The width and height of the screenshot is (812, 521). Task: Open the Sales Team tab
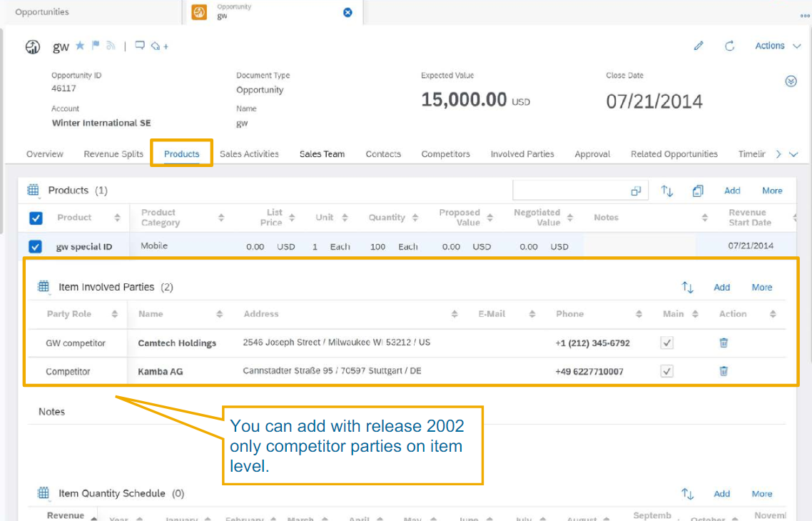click(322, 154)
